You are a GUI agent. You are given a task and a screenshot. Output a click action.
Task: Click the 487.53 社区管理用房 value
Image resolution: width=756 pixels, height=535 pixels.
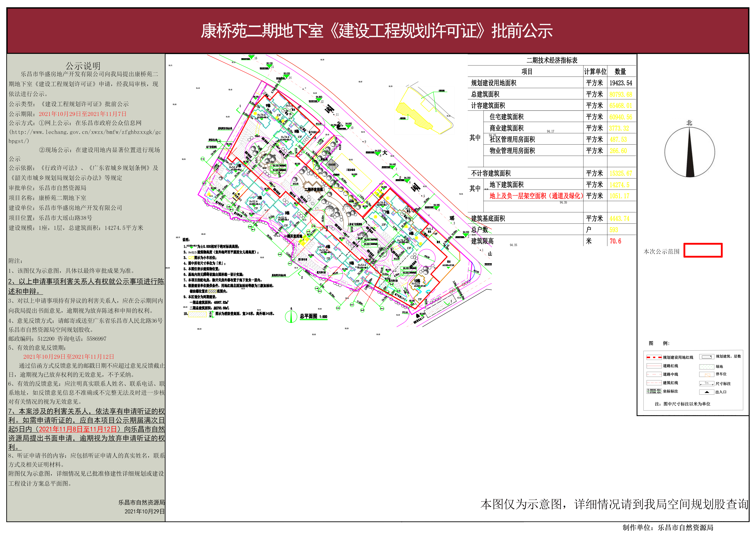(x=618, y=139)
